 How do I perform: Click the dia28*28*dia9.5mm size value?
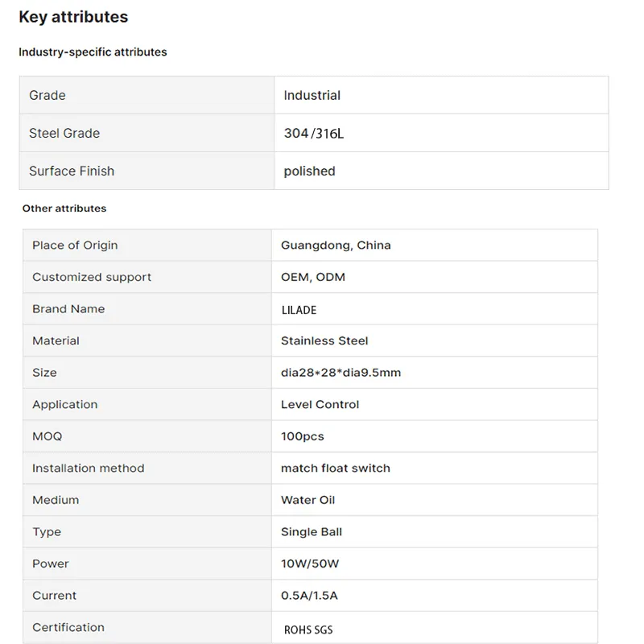[341, 373]
